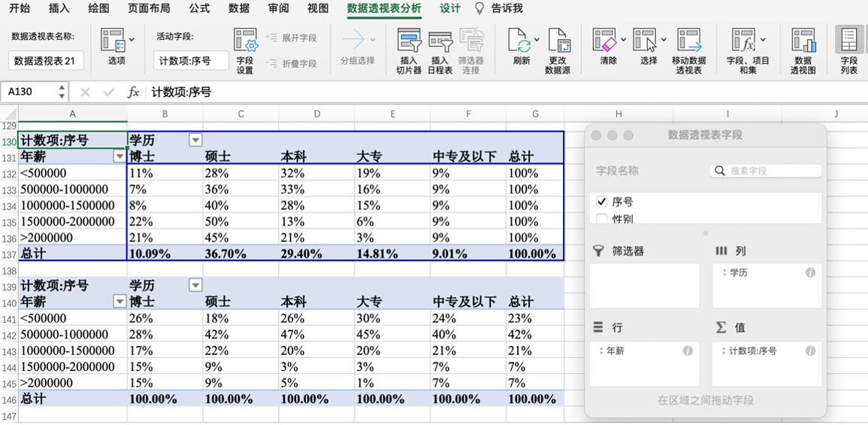Open the 数据透视图 (PivotChart) tool

click(803, 43)
